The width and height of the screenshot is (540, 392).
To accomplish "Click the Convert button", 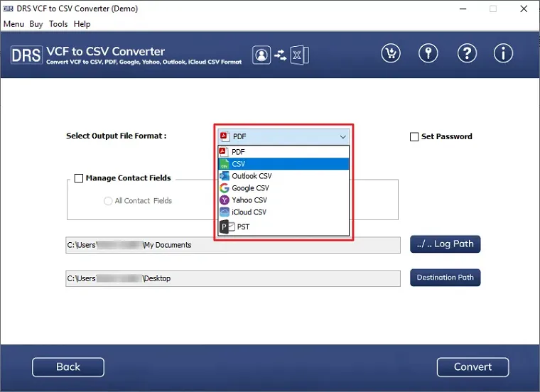I will tap(472, 367).
